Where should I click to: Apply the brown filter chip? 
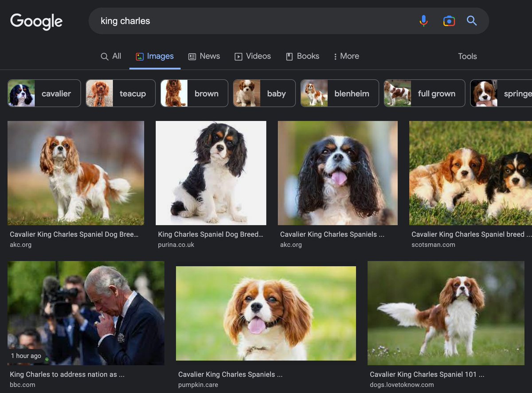[194, 93]
